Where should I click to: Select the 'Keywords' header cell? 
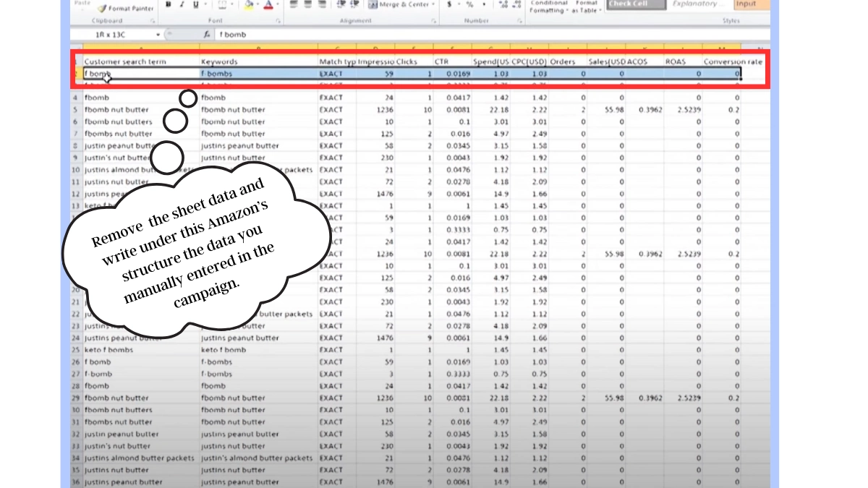(x=259, y=62)
